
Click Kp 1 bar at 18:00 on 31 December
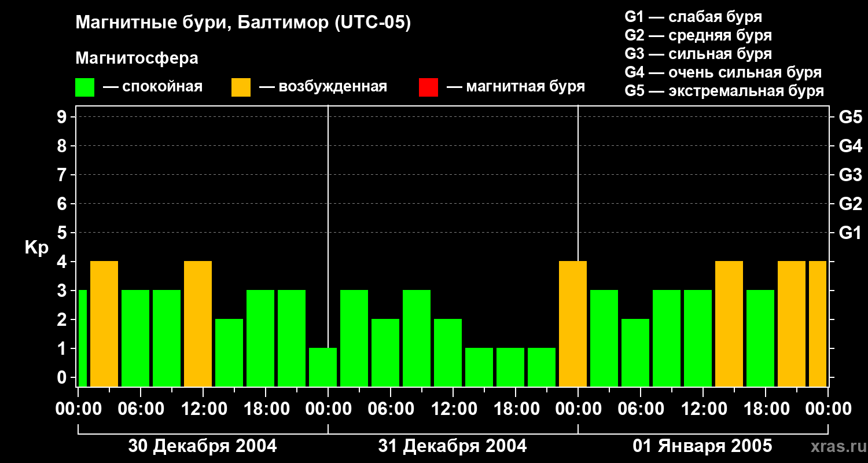[x=510, y=367]
